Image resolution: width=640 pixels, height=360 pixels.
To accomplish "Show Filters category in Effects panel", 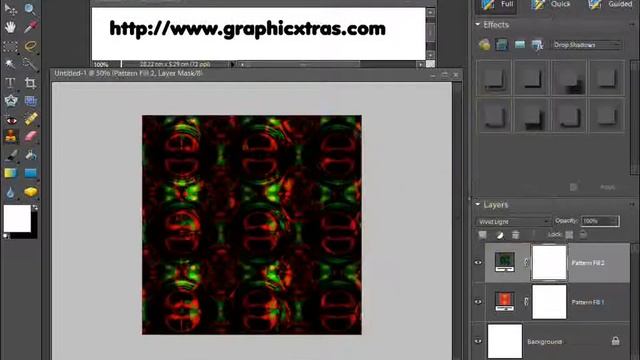I will click(x=484, y=44).
